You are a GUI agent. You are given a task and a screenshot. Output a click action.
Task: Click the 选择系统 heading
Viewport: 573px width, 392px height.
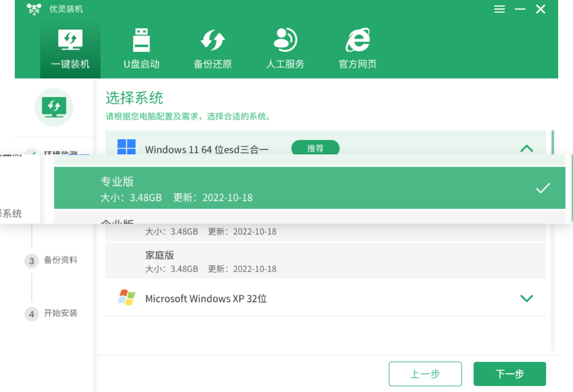(134, 98)
